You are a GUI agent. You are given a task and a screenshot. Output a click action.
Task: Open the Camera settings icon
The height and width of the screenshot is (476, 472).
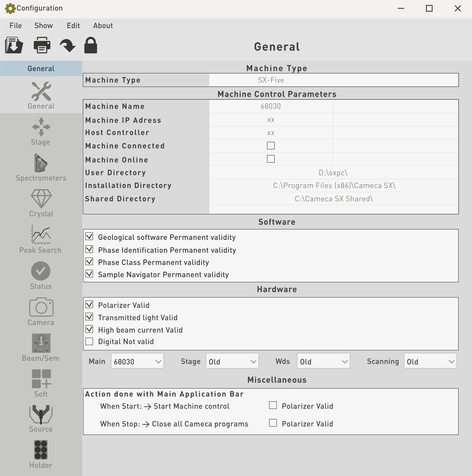tap(41, 307)
